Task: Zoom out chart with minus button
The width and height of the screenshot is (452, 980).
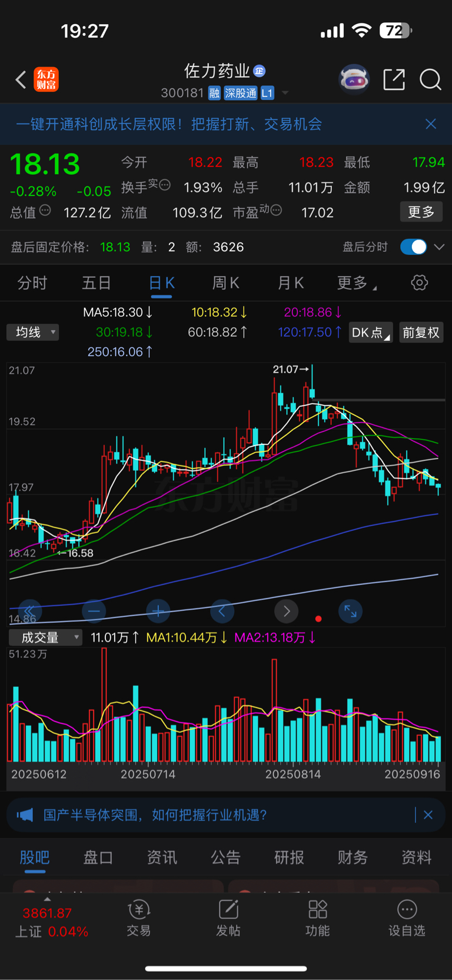Action: [94, 612]
